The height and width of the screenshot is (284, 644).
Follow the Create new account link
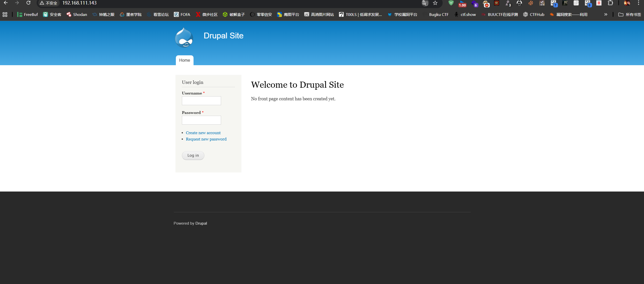(203, 133)
